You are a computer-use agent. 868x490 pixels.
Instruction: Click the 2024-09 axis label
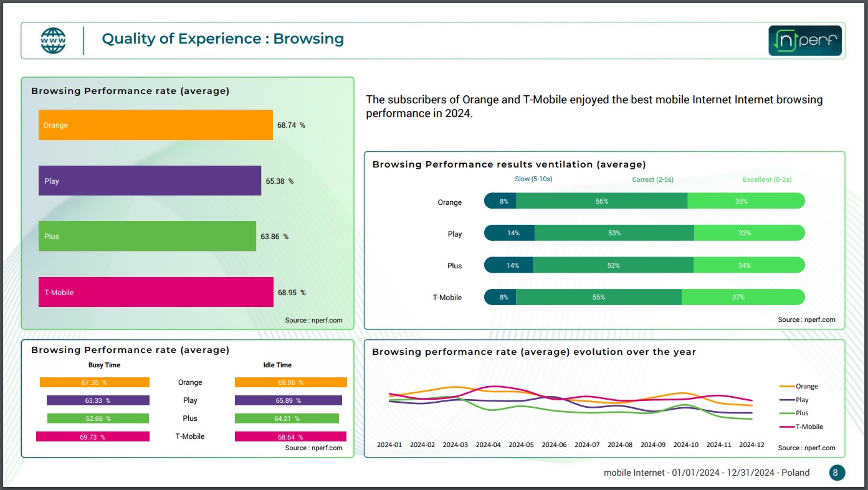coord(653,445)
